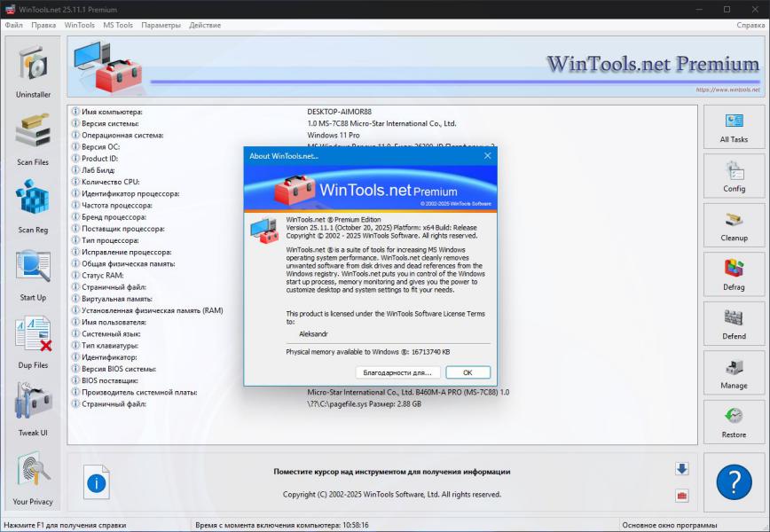Start the Defrag tool
This screenshot has height=532, width=770.
[734, 275]
